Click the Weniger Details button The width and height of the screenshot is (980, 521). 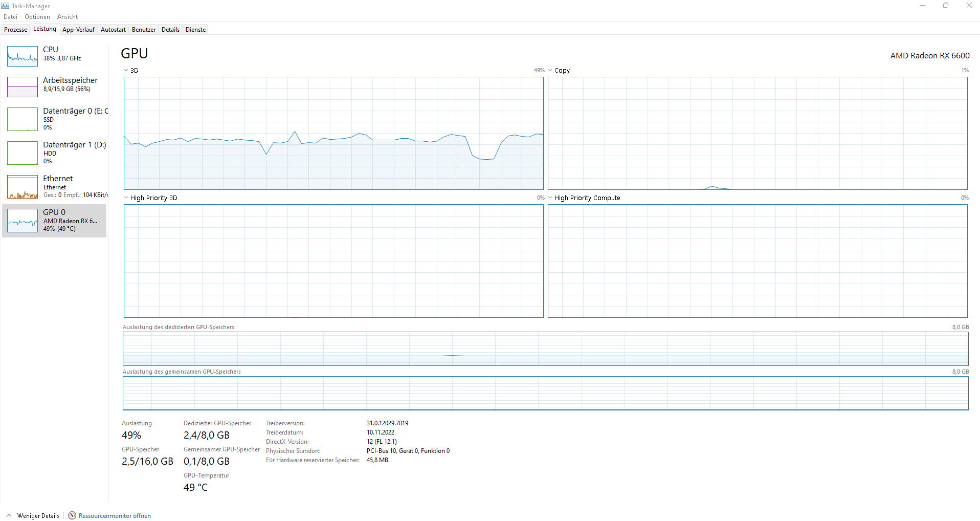click(x=38, y=516)
